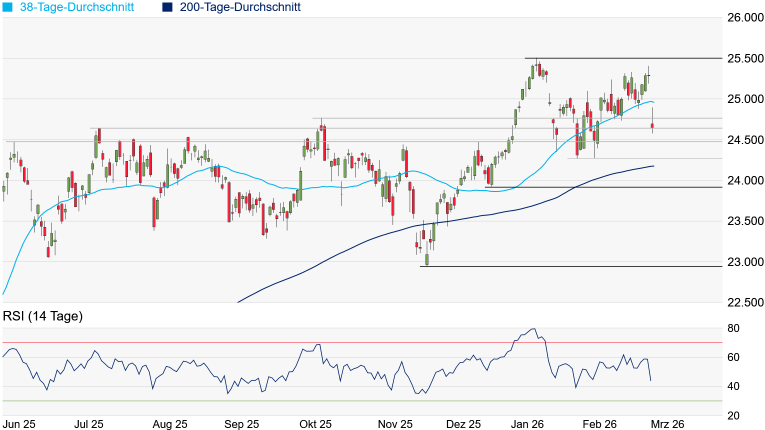Click the RSI axis value 80
The width and height of the screenshot is (765, 430).
pos(733,328)
